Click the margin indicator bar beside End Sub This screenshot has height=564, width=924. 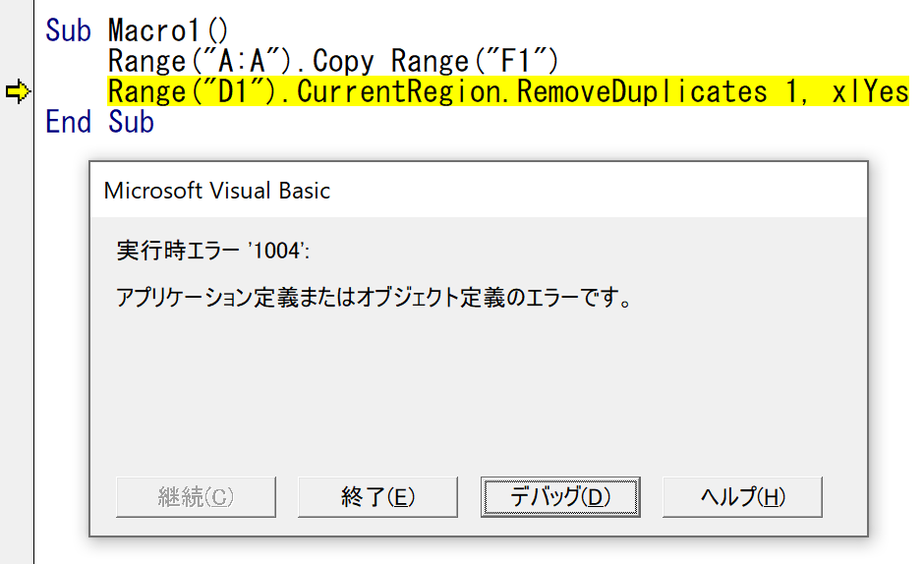[17, 122]
